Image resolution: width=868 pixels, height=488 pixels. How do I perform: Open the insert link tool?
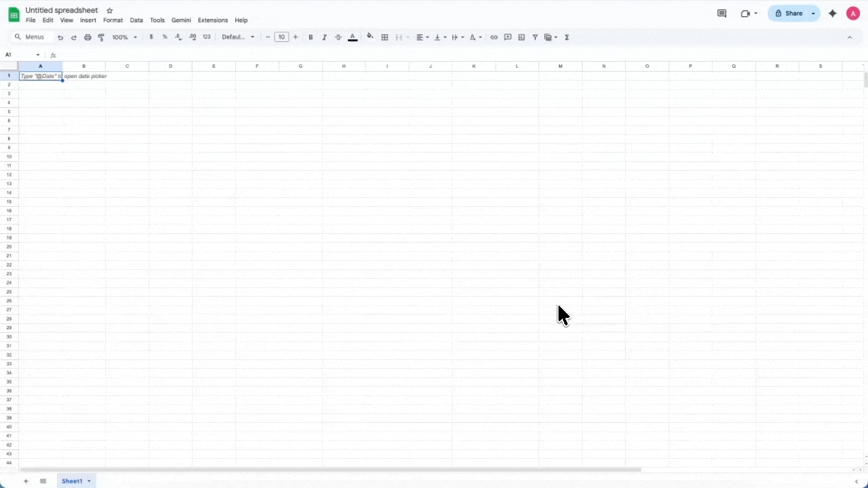tap(494, 37)
